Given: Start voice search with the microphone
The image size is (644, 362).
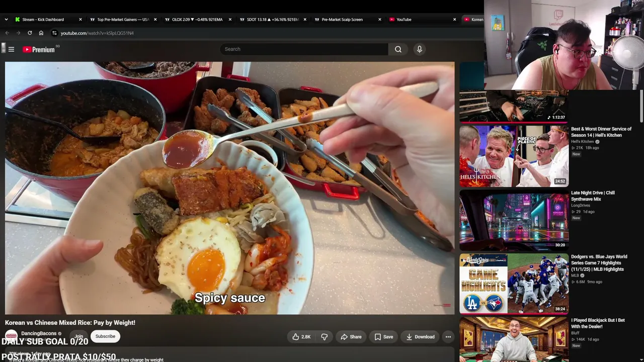Looking at the screenshot, I should pos(419,49).
